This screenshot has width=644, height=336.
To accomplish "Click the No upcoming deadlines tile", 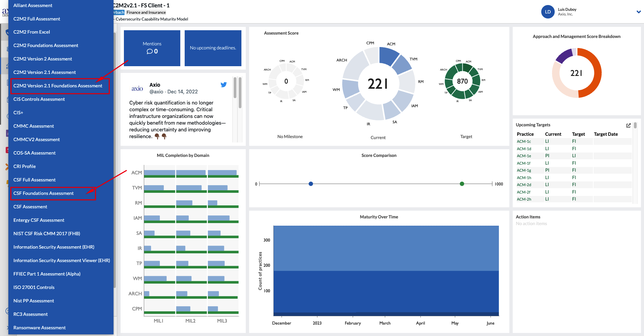I will [x=213, y=48].
